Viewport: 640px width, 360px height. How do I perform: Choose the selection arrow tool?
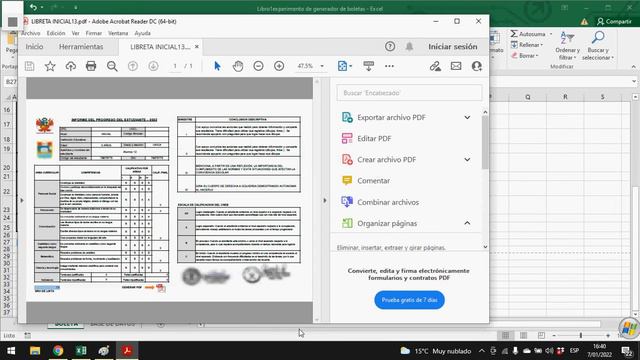[x=217, y=66]
